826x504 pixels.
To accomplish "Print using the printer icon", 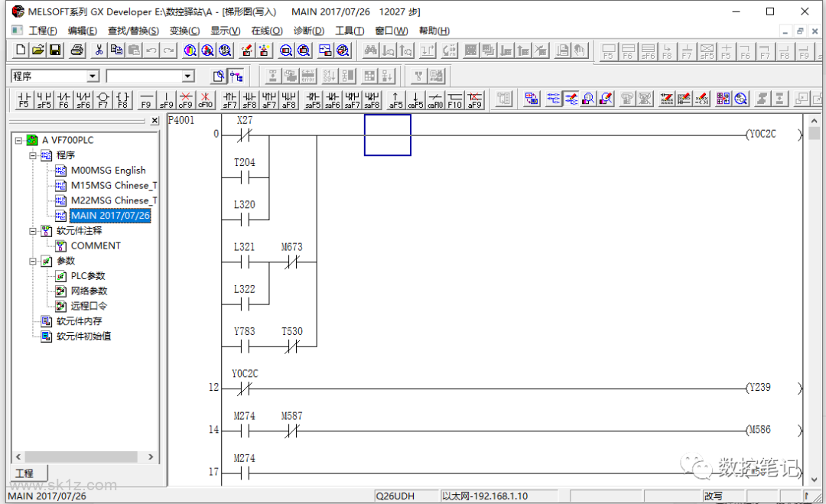I will coord(77,50).
